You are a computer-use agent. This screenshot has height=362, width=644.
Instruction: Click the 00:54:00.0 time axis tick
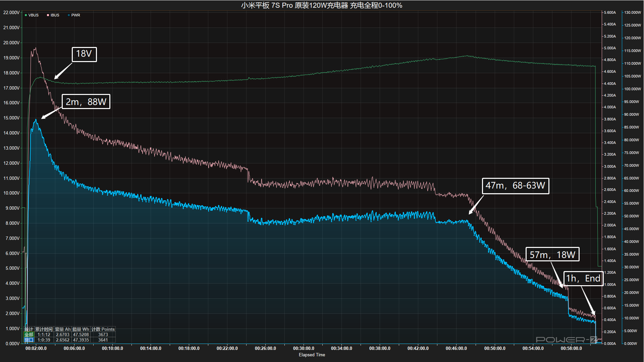[x=533, y=348]
